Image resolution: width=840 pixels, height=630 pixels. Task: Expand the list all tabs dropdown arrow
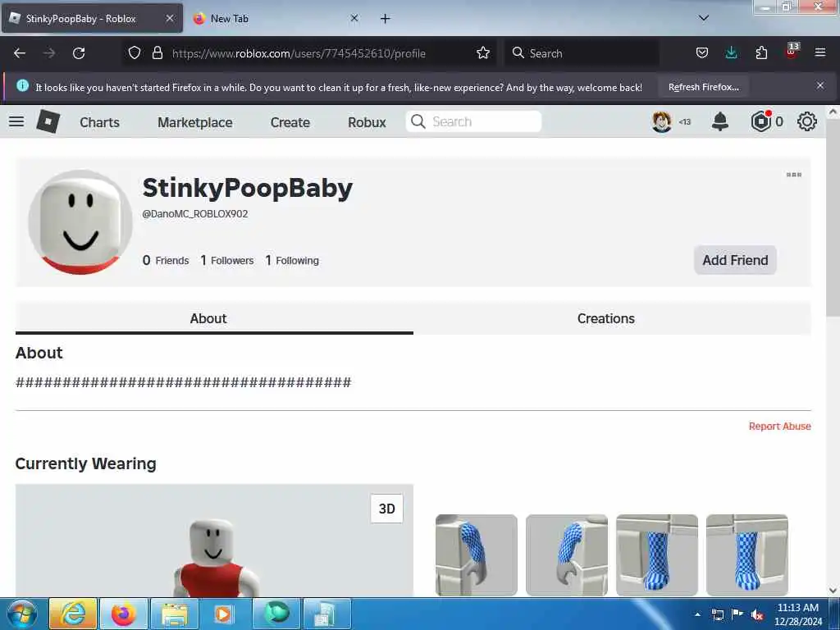704,18
